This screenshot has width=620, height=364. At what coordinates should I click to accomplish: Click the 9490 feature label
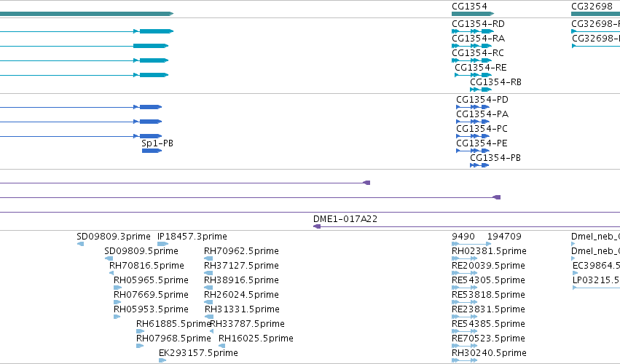tap(463, 237)
